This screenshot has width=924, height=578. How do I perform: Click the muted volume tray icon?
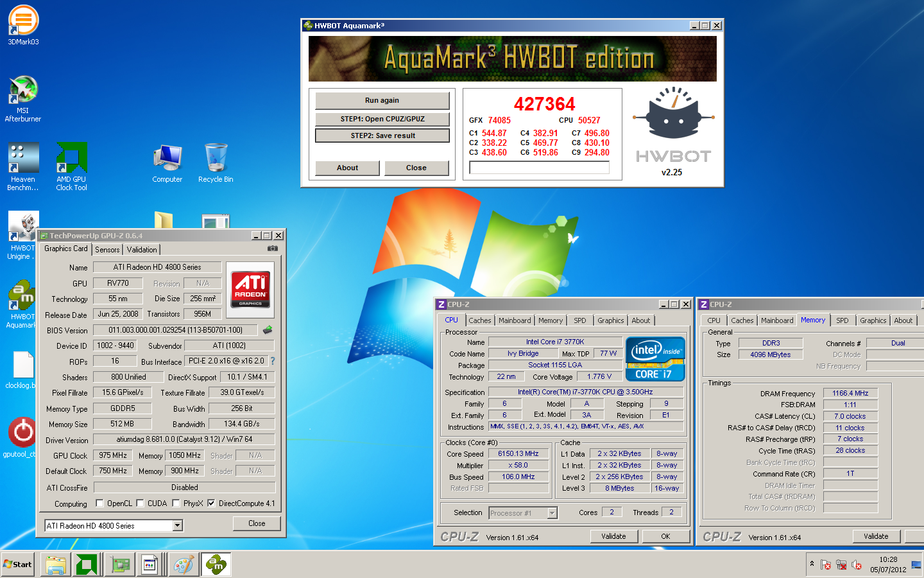pos(857,565)
